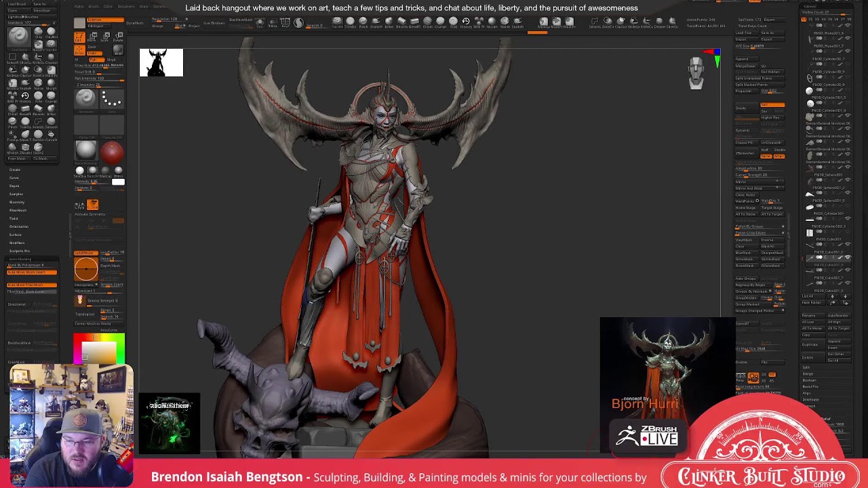Viewport: 868px width, 488px height.
Task: Expand the Surface submenu
Action: (x=15, y=235)
